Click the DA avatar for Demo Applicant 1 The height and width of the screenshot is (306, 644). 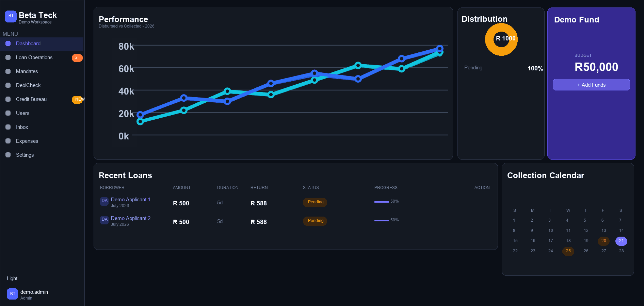pos(104,201)
